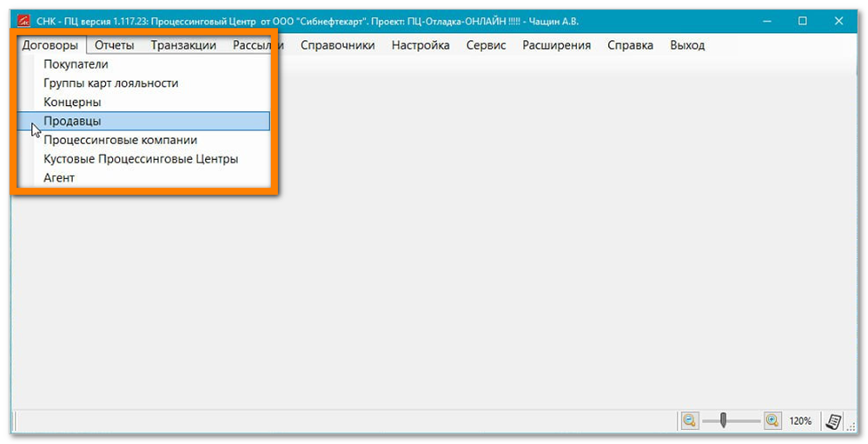Open the Сервис menu
868x444 pixels.
[486, 45]
